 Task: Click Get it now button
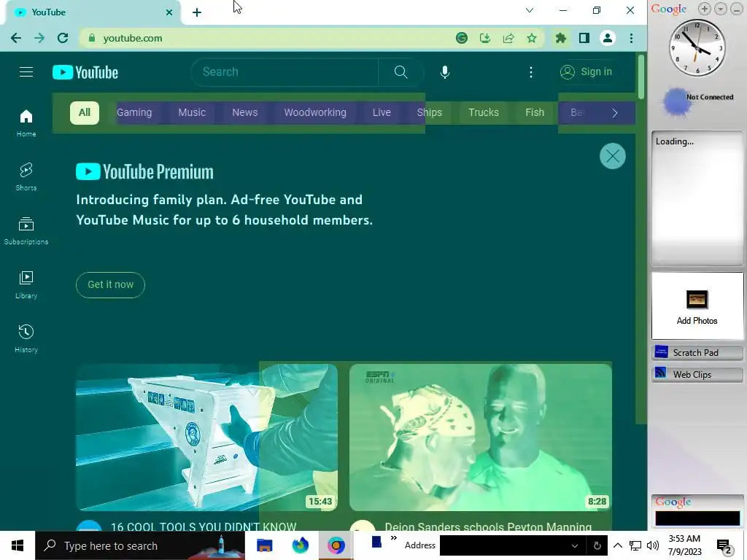[x=111, y=285]
